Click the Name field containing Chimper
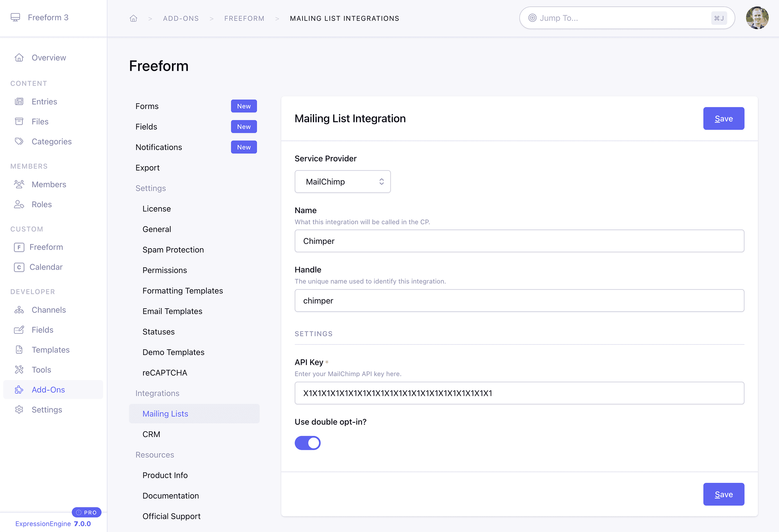Viewport: 779px width, 532px height. 519,241
